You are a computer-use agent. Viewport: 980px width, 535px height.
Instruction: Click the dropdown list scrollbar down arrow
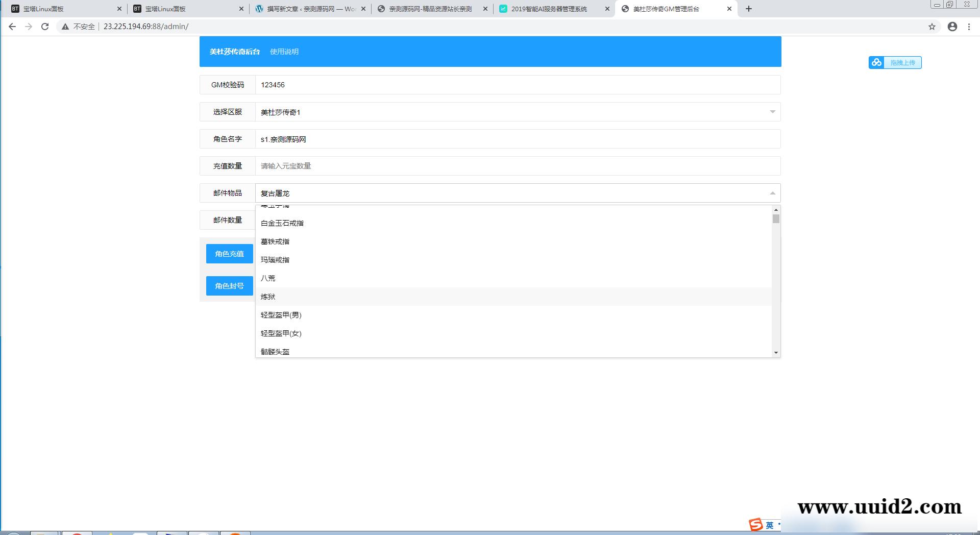(776, 352)
